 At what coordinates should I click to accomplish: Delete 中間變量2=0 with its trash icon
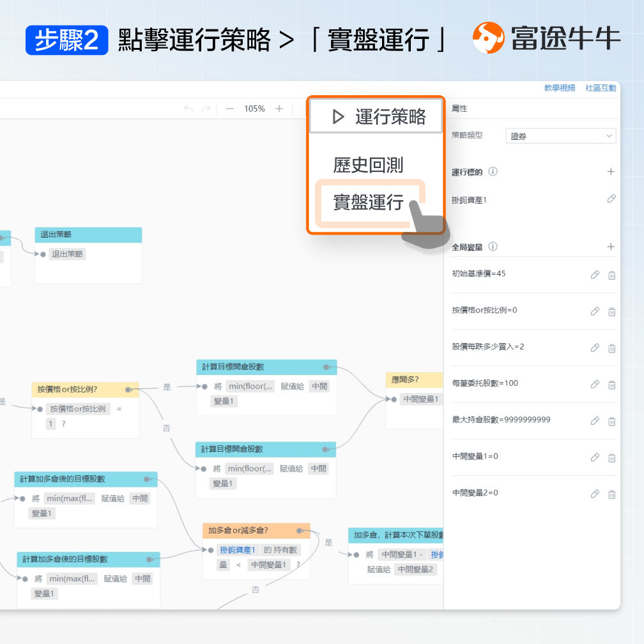click(x=611, y=494)
